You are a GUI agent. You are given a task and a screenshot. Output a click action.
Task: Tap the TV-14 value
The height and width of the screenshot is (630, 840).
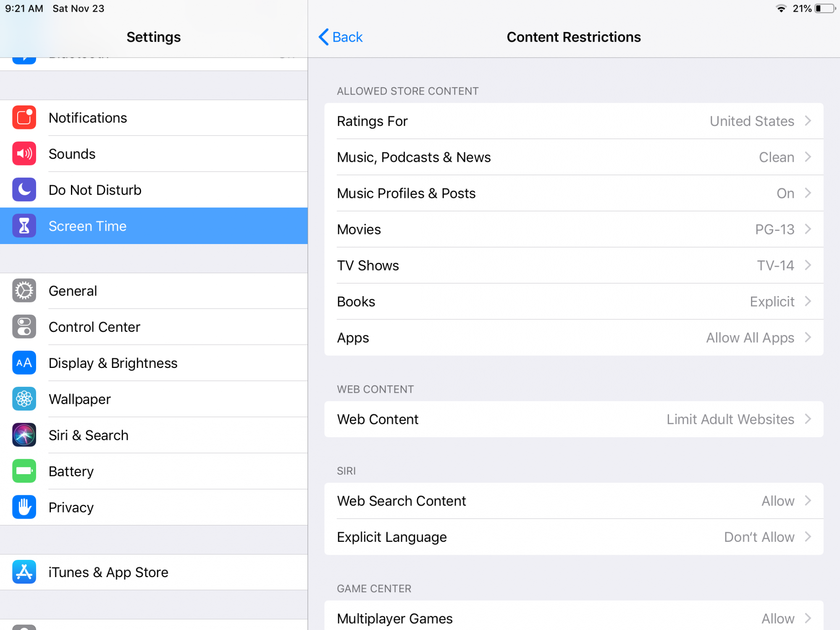(x=776, y=265)
